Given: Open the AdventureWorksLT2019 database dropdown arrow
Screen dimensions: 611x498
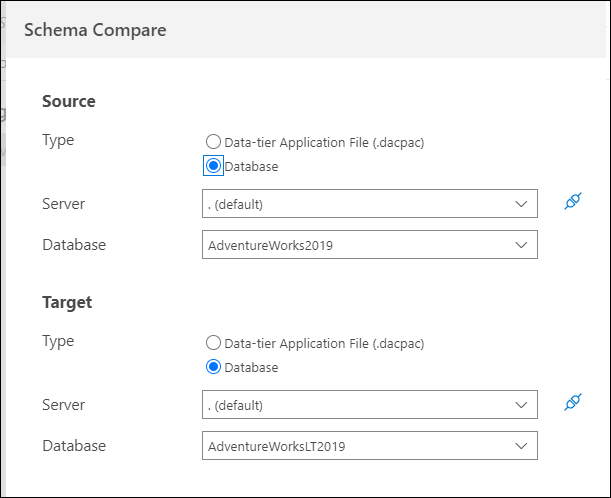Looking at the screenshot, I should pyautogui.click(x=520, y=446).
